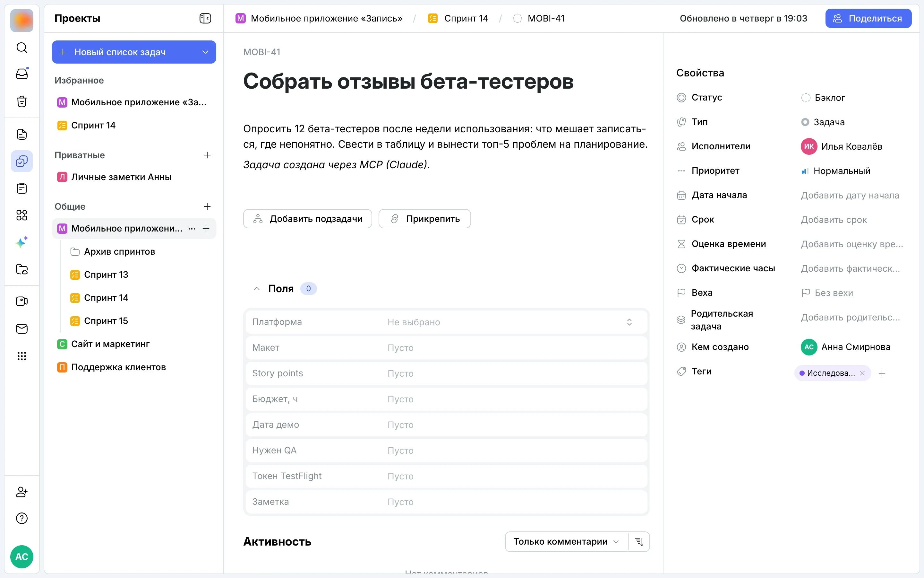The height and width of the screenshot is (578, 924).
Task: Change priority Нормальный
Action: point(835,171)
